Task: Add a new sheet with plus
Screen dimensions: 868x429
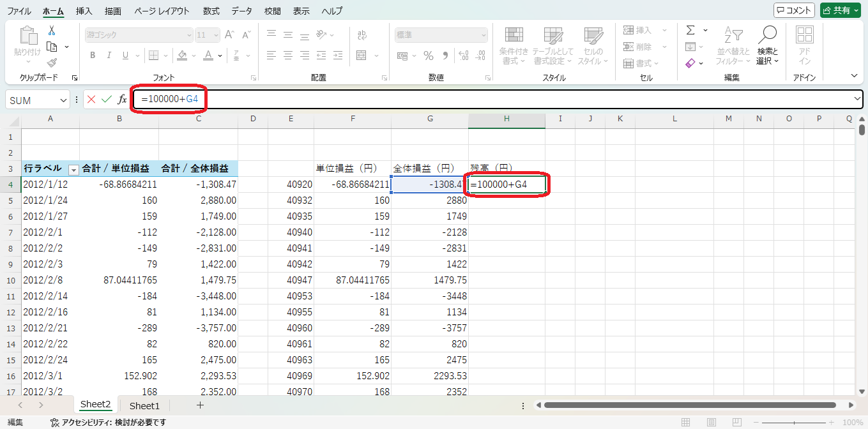Action: (x=200, y=405)
